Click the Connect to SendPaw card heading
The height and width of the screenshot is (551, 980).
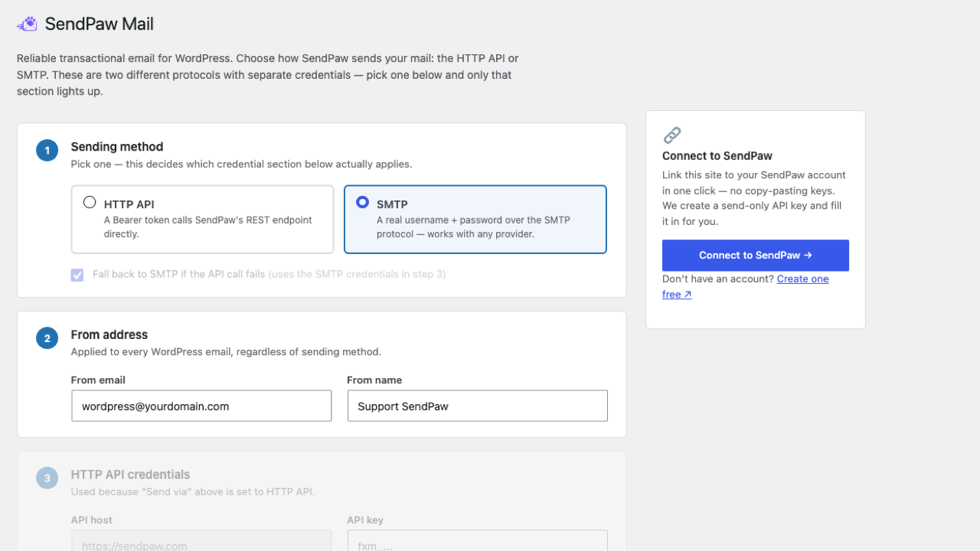[x=717, y=156]
